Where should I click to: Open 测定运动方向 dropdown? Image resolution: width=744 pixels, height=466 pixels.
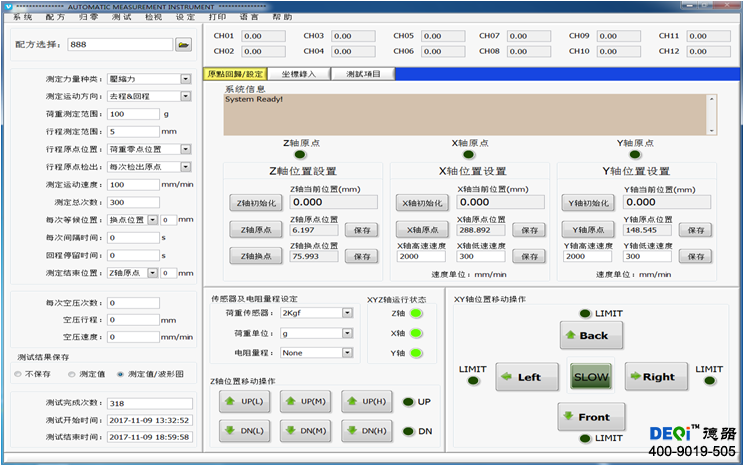186,96
